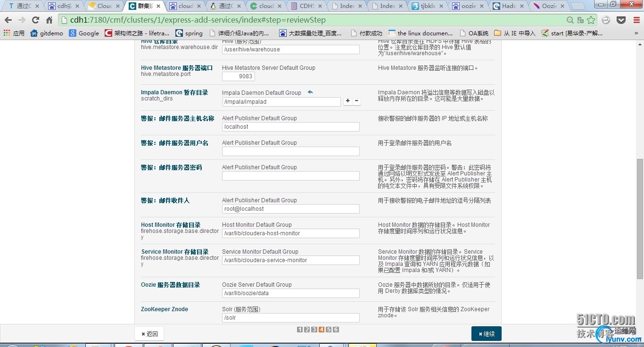This screenshot has width=644, height=347.
Task: Bookmark this page with the star icon
Action: 591,20
